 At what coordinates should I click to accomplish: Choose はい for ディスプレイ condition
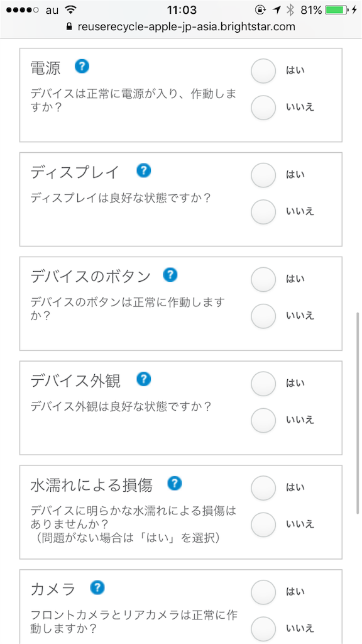click(263, 175)
